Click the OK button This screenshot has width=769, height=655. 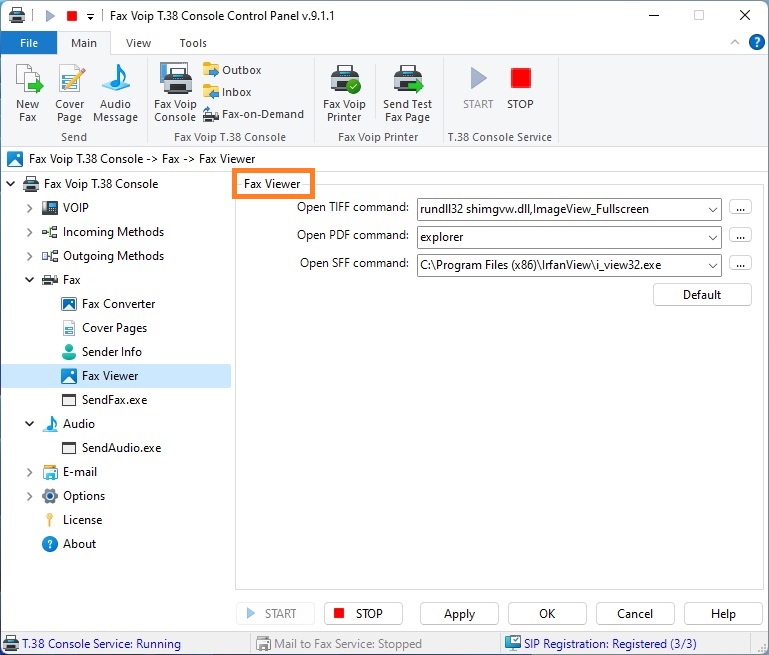pyautogui.click(x=547, y=613)
